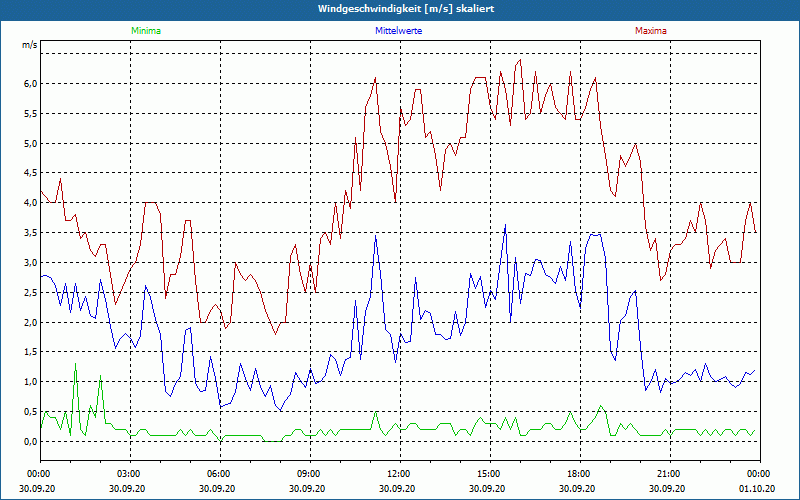
Task: Click the 1,0 y-axis value
Action: coord(30,382)
